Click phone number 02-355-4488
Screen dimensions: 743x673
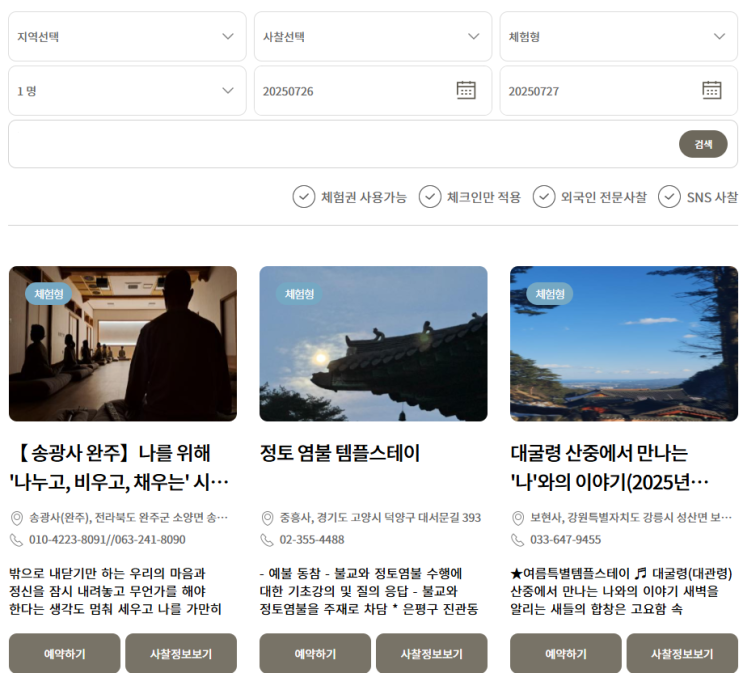point(312,540)
